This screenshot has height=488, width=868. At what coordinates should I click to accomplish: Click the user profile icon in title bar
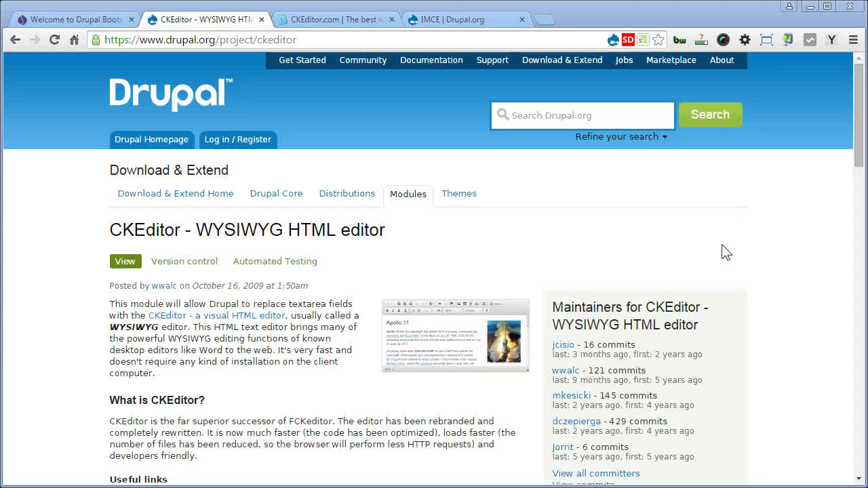pos(789,6)
